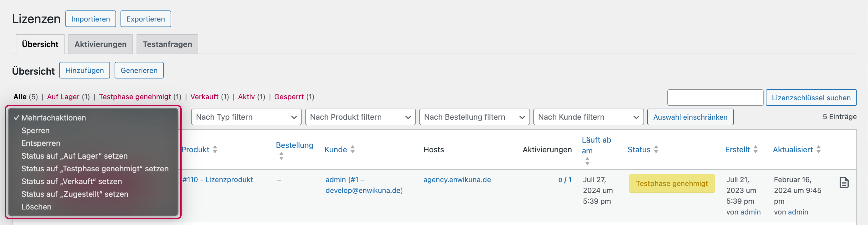The width and height of the screenshot is (868, 225).
Task: Open the Testanfragen tab
Action: (x=167, y=44)
